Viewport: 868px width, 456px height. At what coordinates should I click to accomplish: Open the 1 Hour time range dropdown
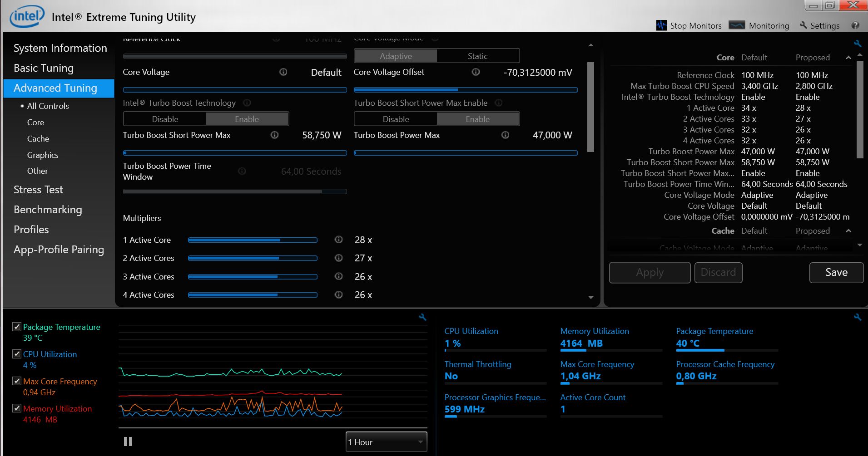[x=387, y=442]
